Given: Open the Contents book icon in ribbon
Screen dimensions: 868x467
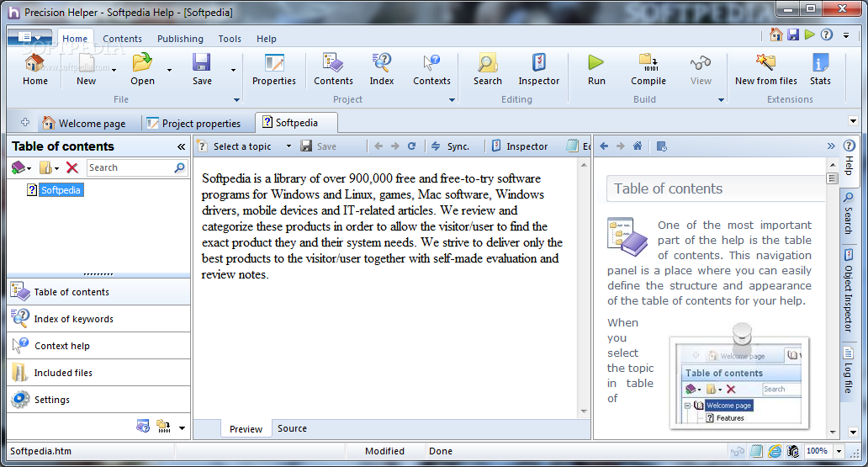Looking at the screenshot, I should click(x=333, y=70).
